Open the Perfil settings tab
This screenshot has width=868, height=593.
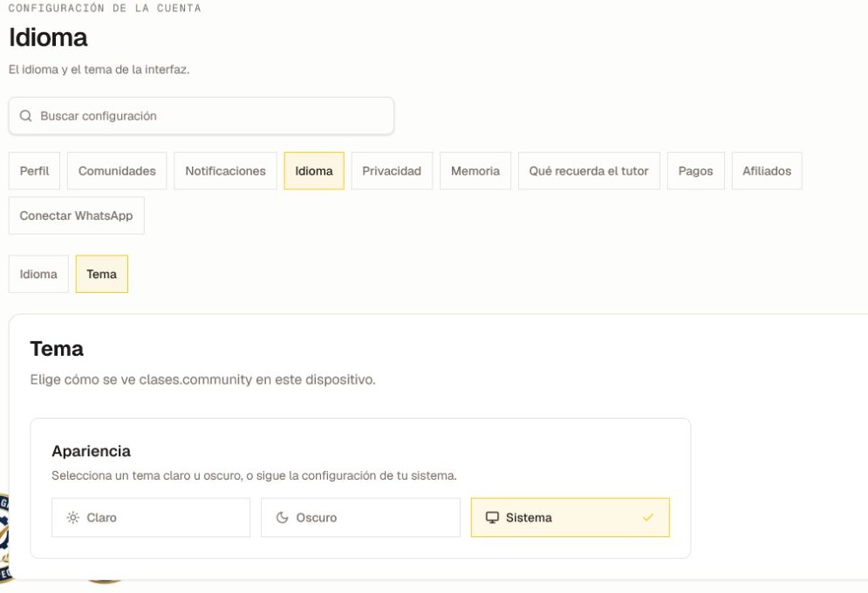click(34, 171)
